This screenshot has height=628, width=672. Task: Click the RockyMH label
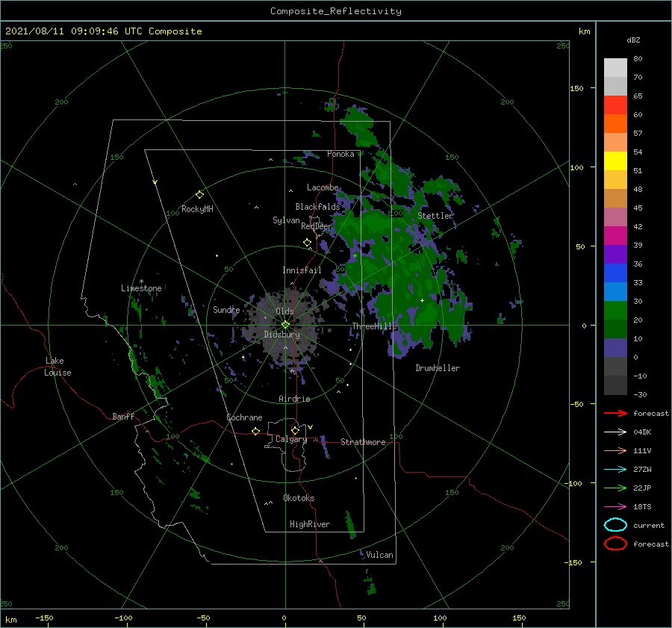point(197,209)
